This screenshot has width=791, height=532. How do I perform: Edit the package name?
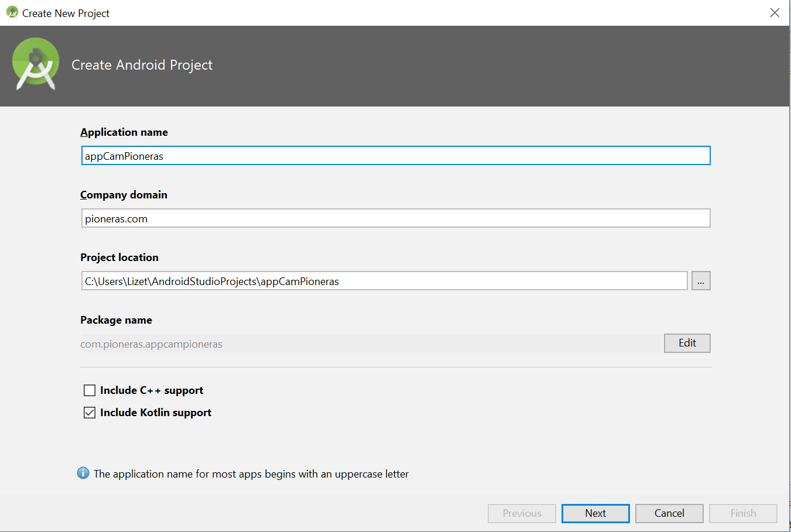[687, 343]
